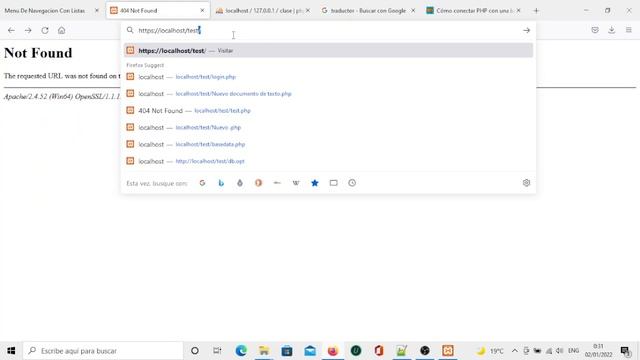
Task: Open the weather 19°C widget
Action: (491, 351)
